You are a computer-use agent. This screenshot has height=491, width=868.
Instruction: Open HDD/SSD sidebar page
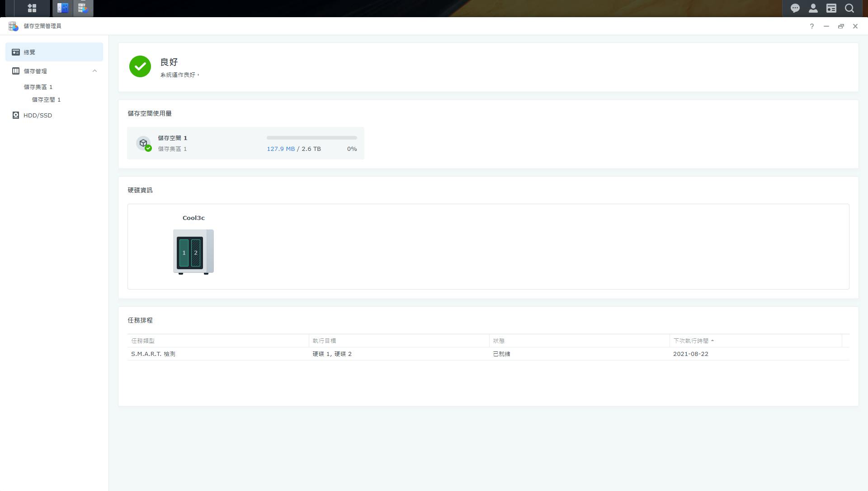(38, 115)
